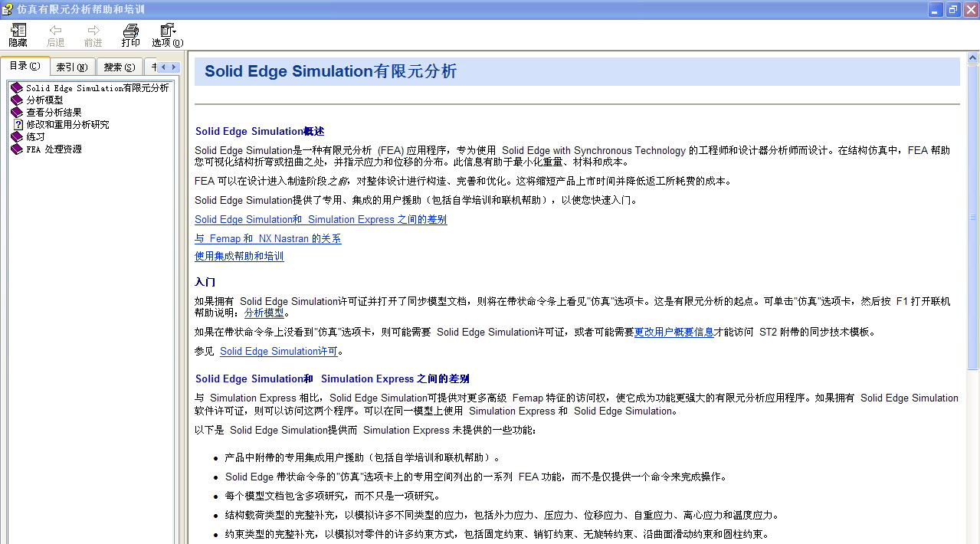Click book icon beside 分析模型
Screen dimensions: 980x544
[17, 100]
